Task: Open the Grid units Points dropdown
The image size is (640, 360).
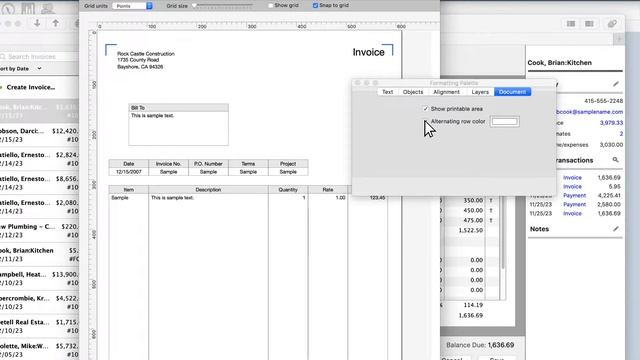Action: coord(132,6)
